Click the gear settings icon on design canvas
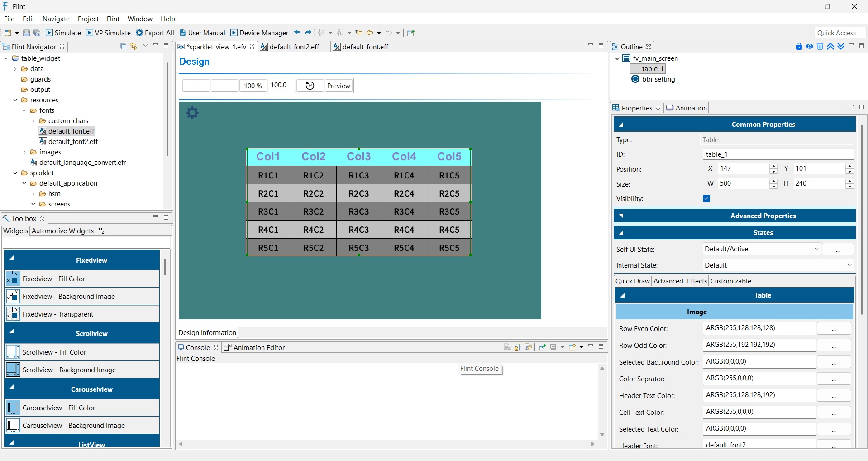The height and width of the screenshot is (461, 868). tap(192, 113)
